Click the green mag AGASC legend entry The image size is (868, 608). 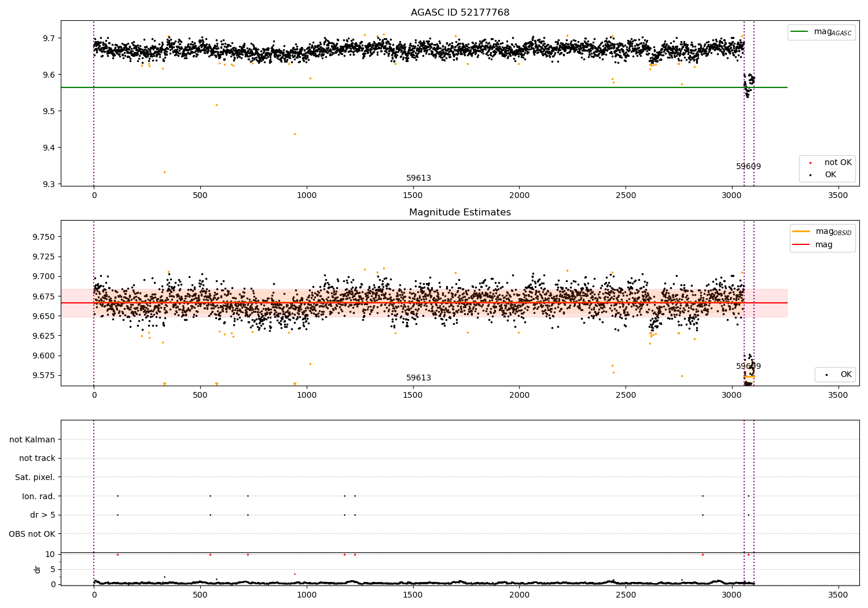(x=821, y=32)
